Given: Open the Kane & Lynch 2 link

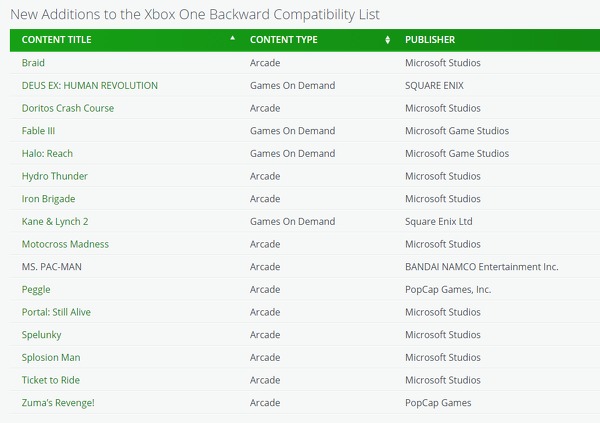Looking at the screenshot, I should point(55,222).
